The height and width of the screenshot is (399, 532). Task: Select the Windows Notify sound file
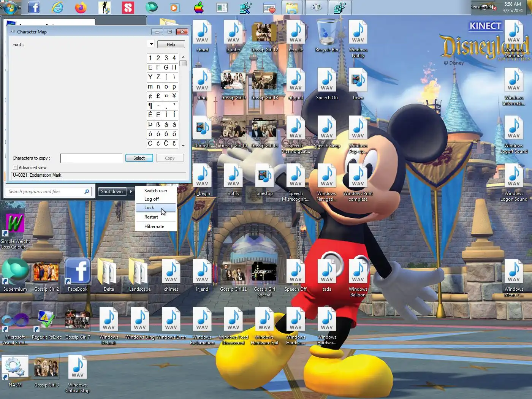click(x=358, y=39)
